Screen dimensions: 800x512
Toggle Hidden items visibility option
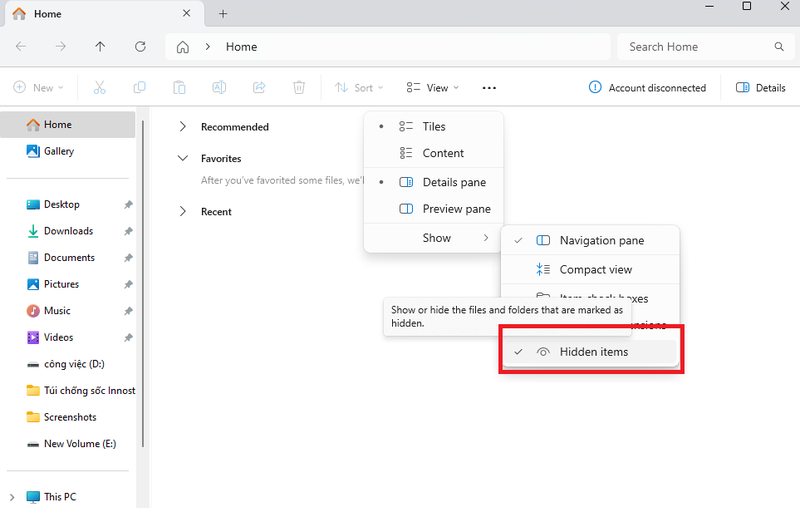(x=592, y=352)
